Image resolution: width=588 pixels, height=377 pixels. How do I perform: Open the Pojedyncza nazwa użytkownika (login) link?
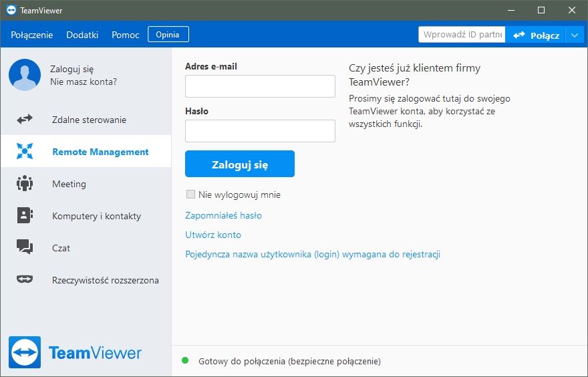point(313,254)
